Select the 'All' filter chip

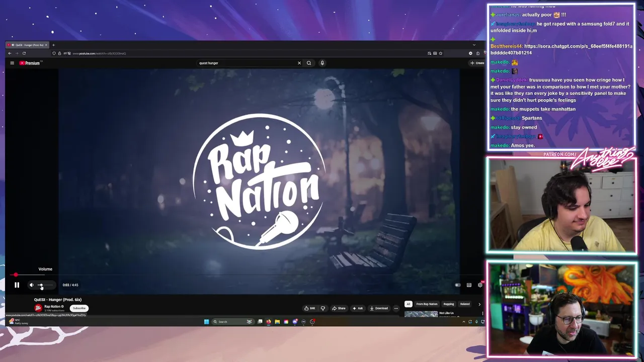click(x=409, y=304)
